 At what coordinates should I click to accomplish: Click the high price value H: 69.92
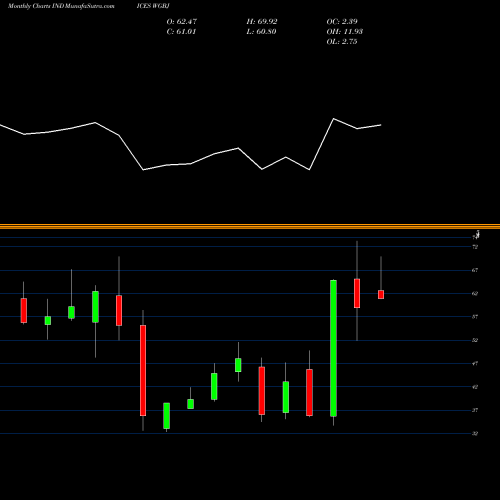coord(262,22)
